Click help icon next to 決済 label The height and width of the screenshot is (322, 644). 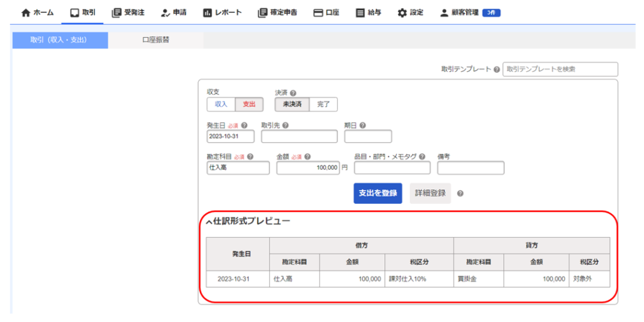293,93
